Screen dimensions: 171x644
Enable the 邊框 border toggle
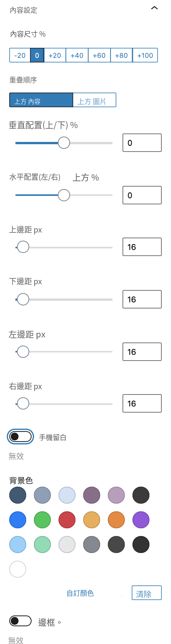point(20,621)
